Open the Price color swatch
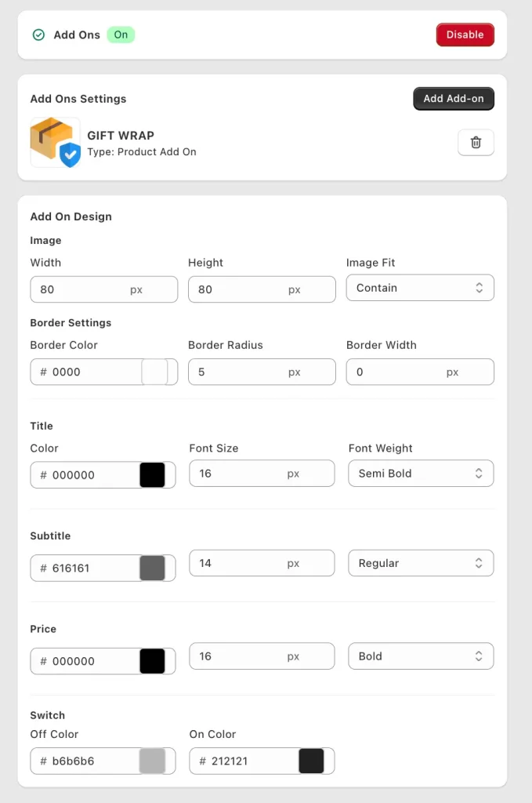Viewport: 532px width, 803px height. click(x=152, y=661)
